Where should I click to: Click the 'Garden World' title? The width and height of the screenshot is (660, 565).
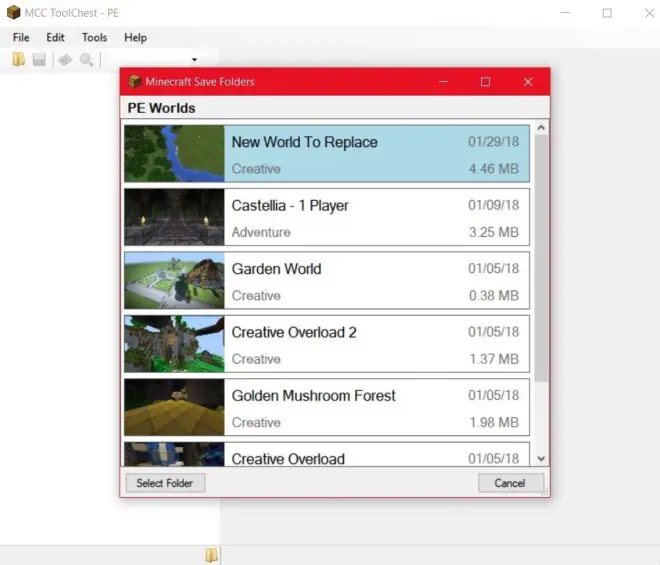point(277,269)
